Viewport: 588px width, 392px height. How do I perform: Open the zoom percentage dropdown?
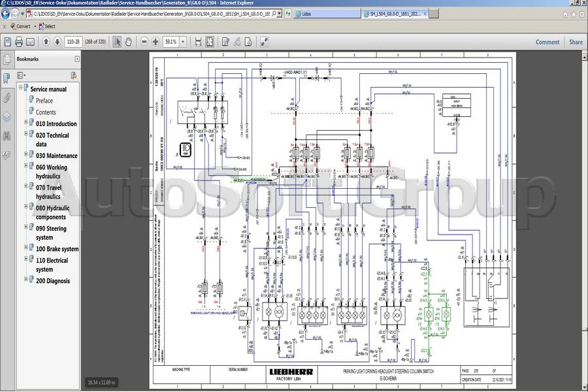pyautogui.click(x=182, y=41)
